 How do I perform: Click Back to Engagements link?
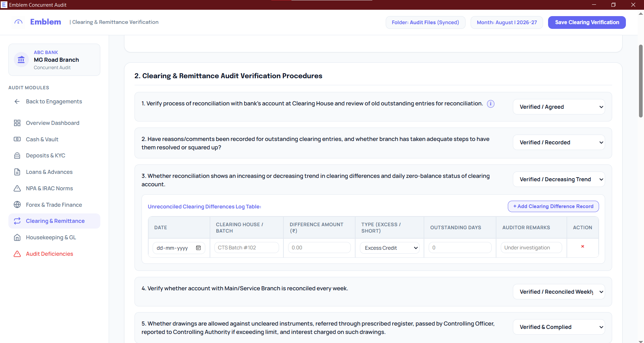coord(54,101)
